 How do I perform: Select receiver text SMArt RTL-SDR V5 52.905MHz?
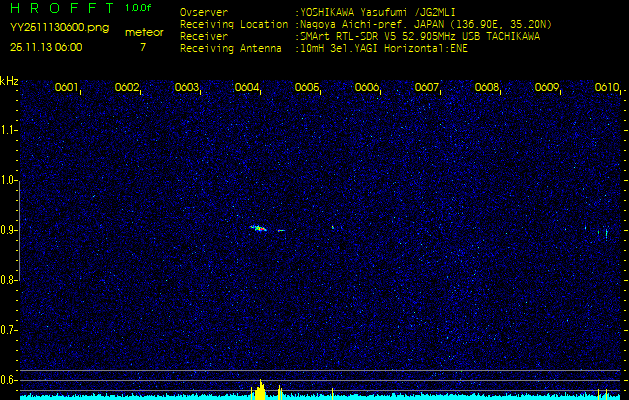coord(377,37)
